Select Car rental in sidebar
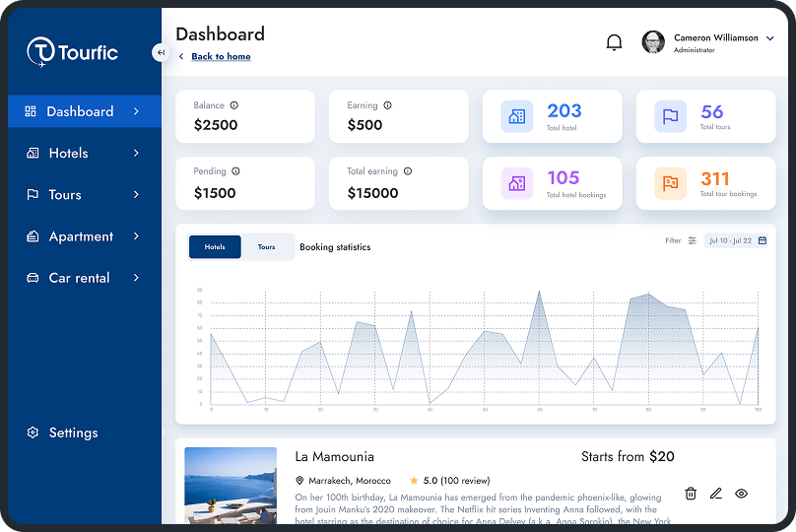This screenshot has height=532, width=796. pyautogui.click(x=83, y=278)
